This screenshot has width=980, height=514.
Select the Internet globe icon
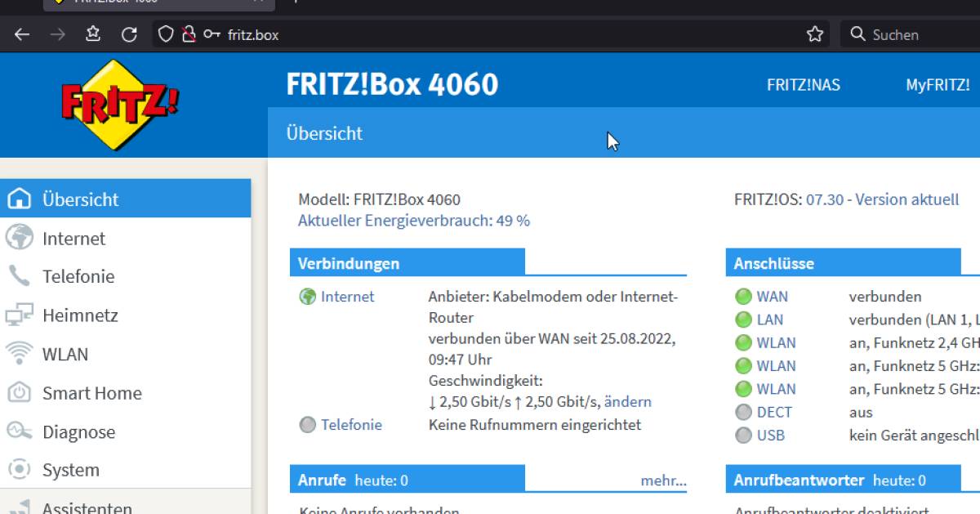[x=18, y=238]
